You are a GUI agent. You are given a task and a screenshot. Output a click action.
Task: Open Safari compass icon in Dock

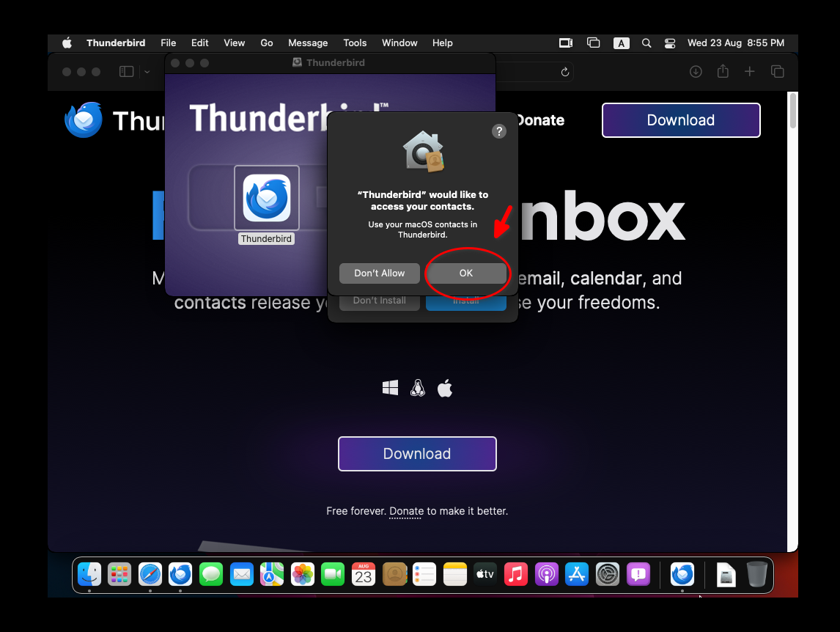point(150,575)
